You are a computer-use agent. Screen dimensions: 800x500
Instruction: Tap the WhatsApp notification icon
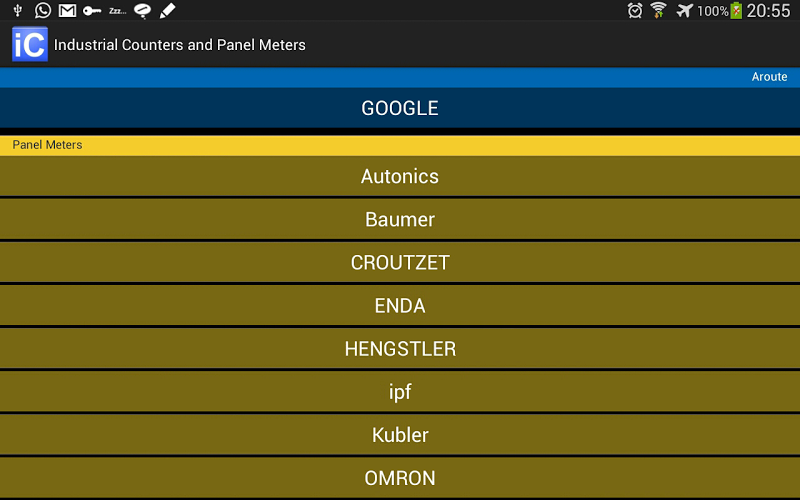42,10
